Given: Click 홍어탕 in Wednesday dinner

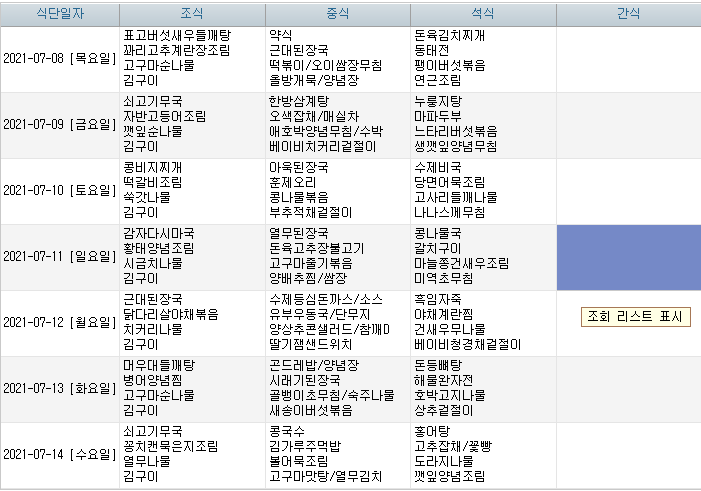Looking at the screenshot, I should (x=431, y=431).
